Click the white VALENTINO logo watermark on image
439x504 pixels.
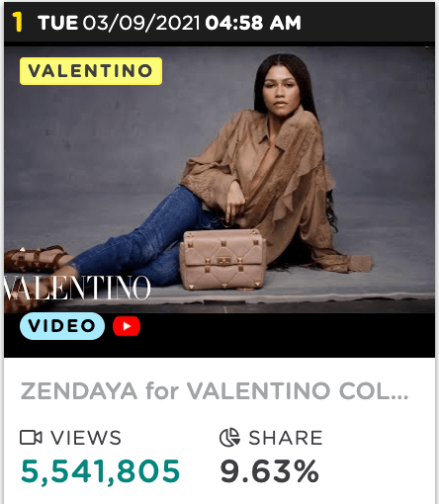[x=77, y=288]
